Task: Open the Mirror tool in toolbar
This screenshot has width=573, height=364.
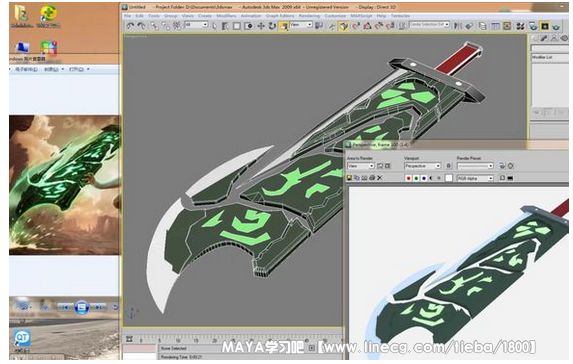Action: (x=458, y=26)
